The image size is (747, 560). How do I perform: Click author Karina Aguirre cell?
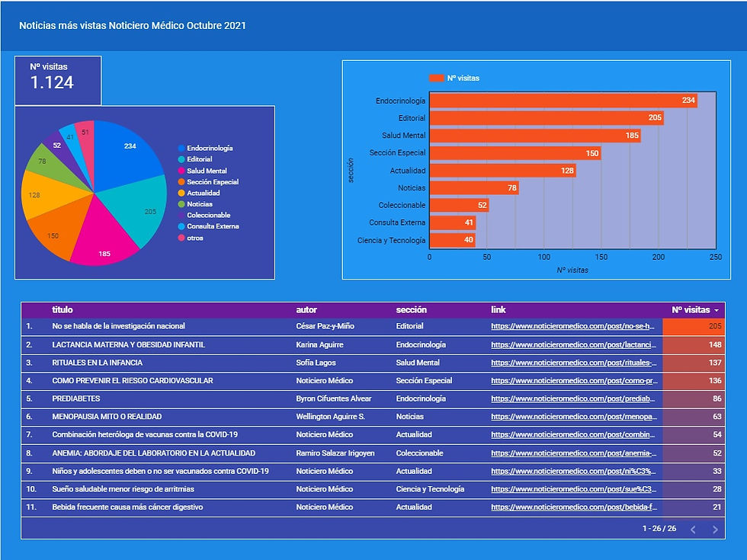tap(319, 344)
